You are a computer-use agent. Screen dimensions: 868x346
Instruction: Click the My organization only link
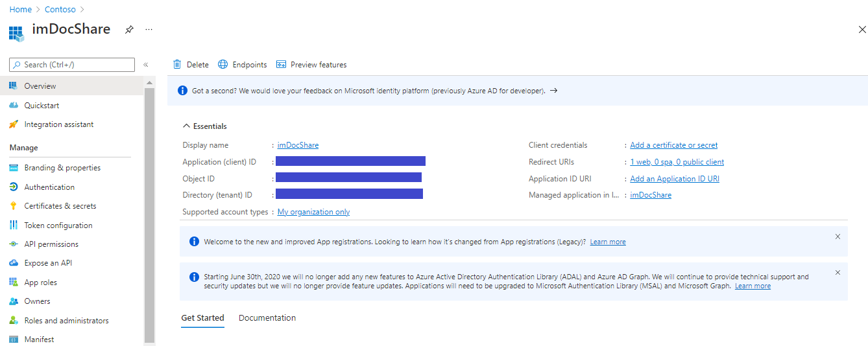click(313, 212)
